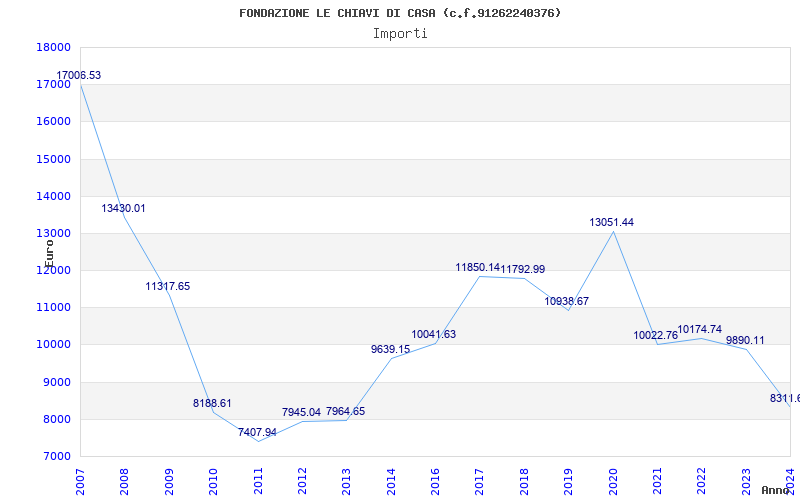
Task: Click data label 11317.65
Action: (x=167, y=286)
